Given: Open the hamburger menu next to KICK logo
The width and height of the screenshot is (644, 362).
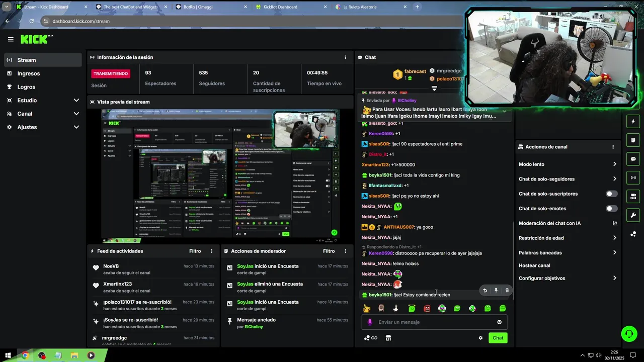Looking at the screenshot, I should point(11,39).
